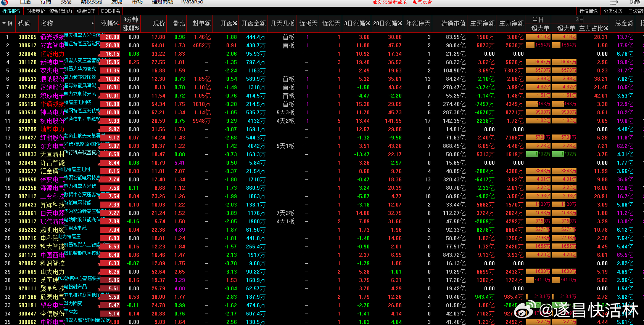Open the 理财商城 menu
Screen dimensions: 644x325
(163, 2)
